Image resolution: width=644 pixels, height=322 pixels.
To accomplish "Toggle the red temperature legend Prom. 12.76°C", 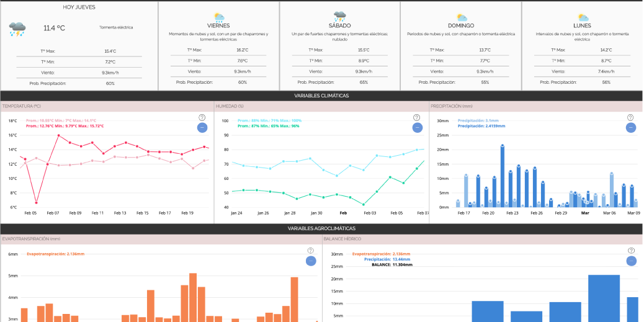I will point(65,126).
